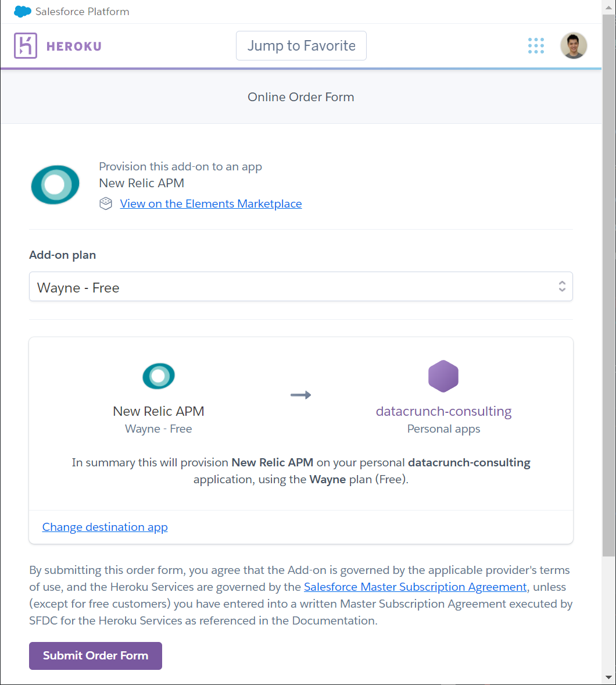Open the Add-on plan dropdown

pos(301,287)
